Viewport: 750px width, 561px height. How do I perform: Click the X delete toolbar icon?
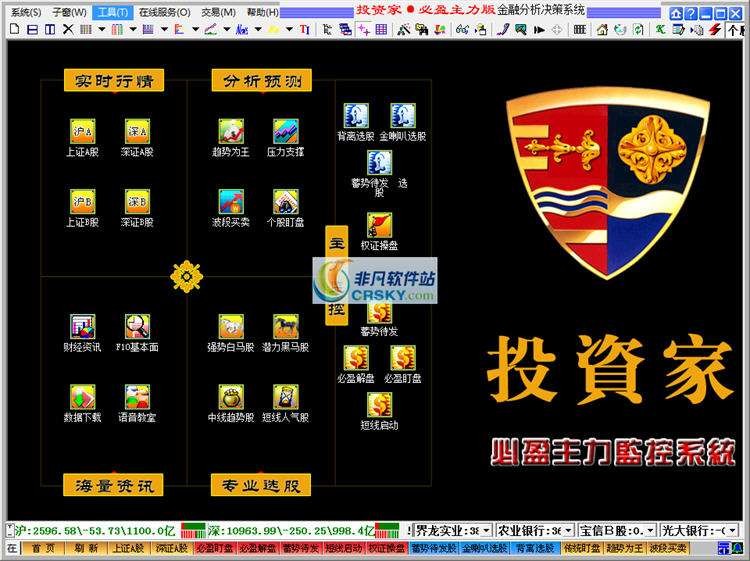68,30
